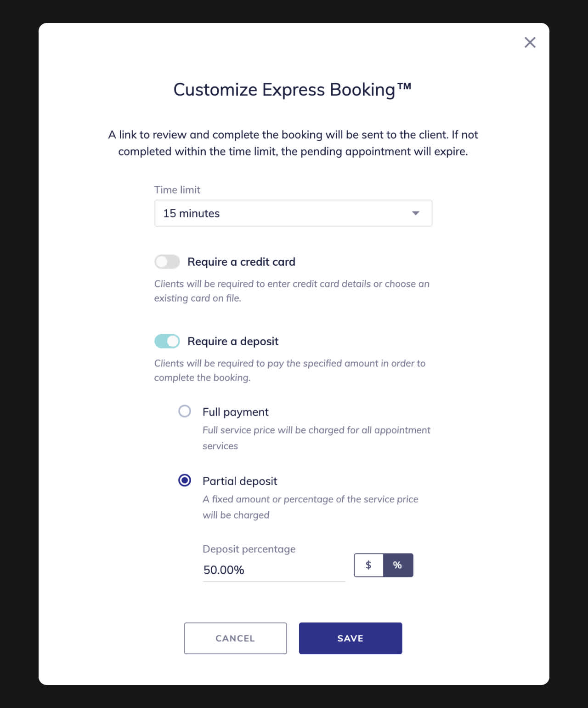Enable the Require a credit card toggle
Viewport: 588px width, 708px height.
167,261
